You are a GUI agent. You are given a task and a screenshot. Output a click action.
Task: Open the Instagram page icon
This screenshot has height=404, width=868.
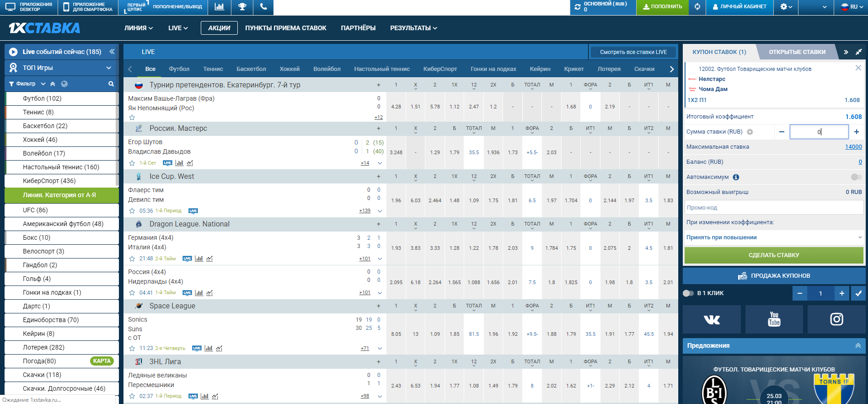836,319
